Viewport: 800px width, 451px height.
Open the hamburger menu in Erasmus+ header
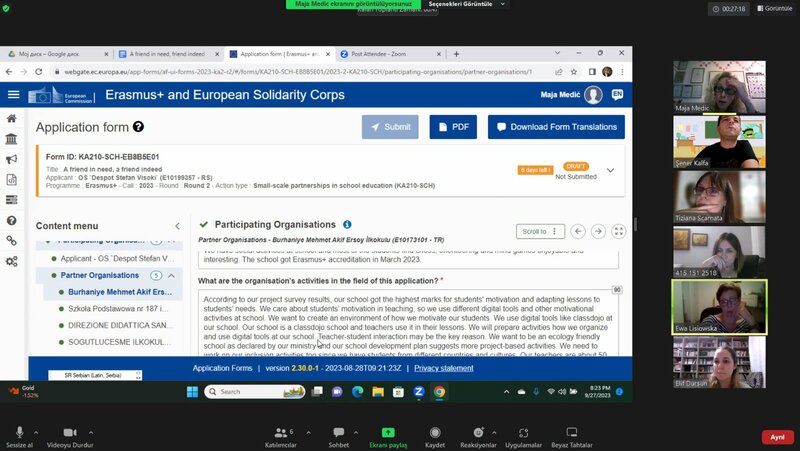tap(13, 94)
